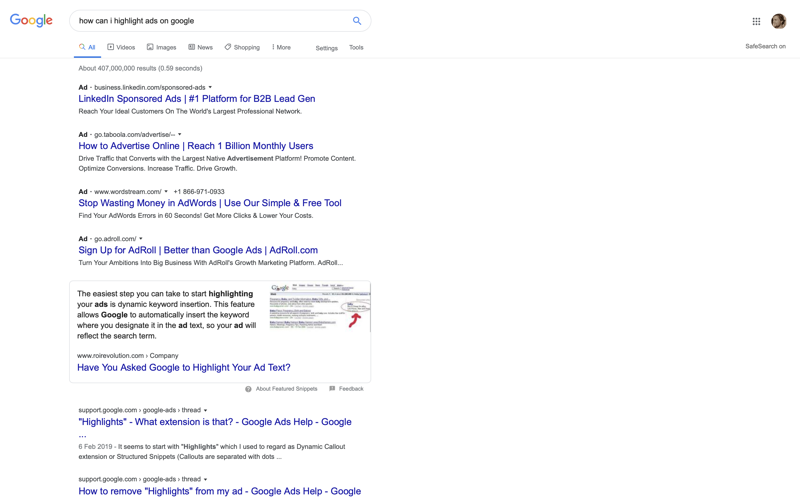800x500 pixels.
Task: Open the Settings menu
Action: [327, 48]
